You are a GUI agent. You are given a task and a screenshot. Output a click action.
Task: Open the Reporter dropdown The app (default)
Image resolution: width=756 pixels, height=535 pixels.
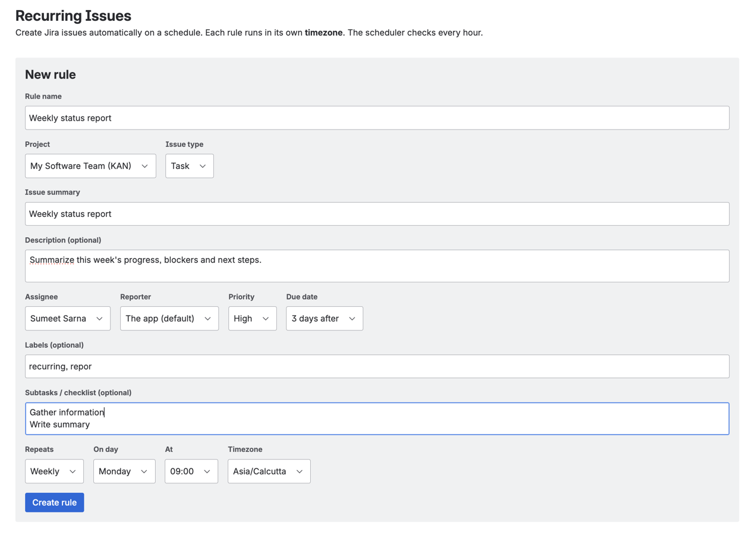coord(169,319)
